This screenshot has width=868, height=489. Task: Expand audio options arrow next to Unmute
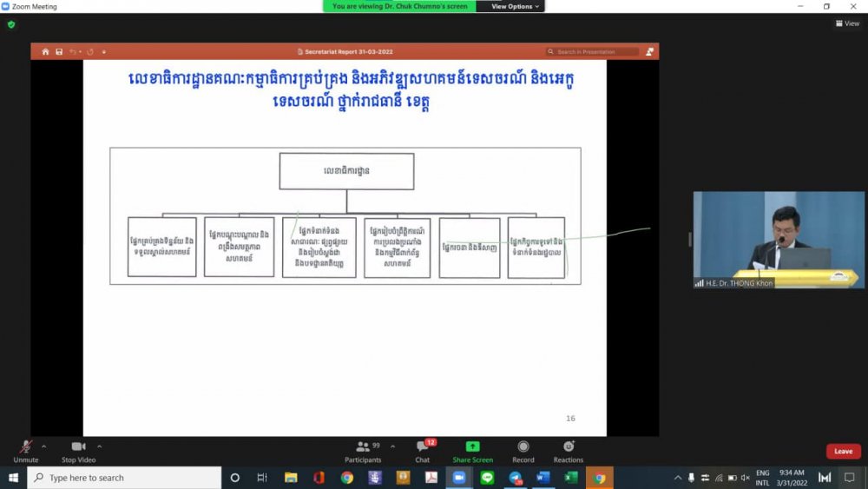44,446
